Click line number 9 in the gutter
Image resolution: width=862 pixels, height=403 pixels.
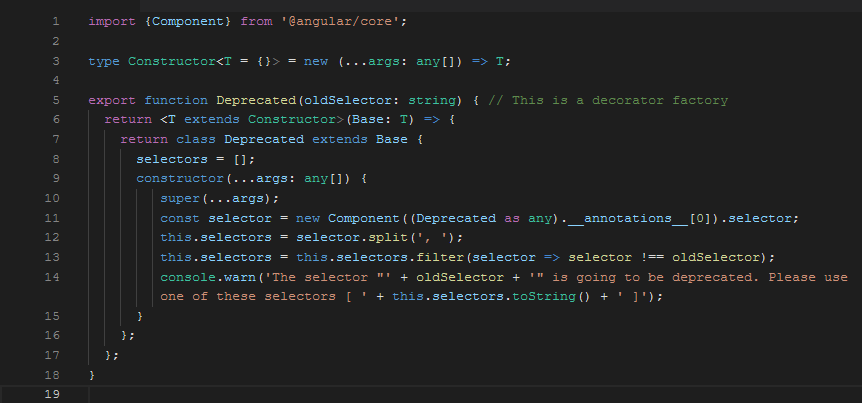56,178
